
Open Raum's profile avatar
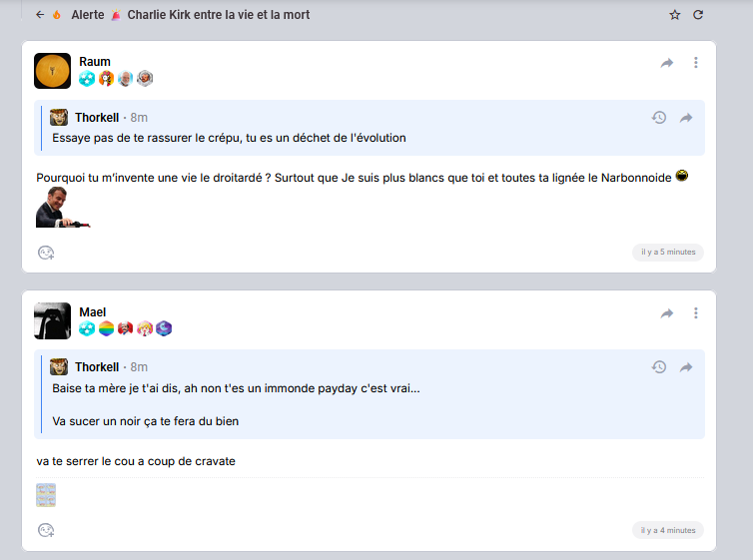(52, 71)
